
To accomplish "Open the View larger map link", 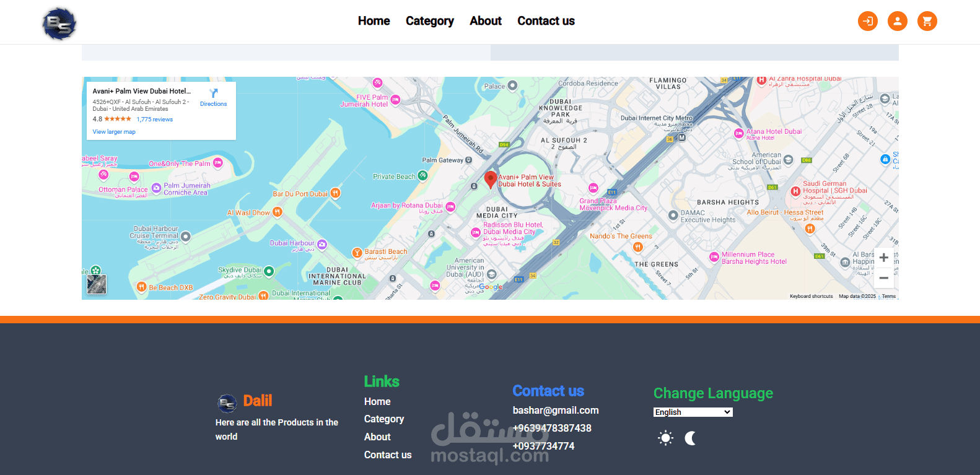I will tap(114, 132).
